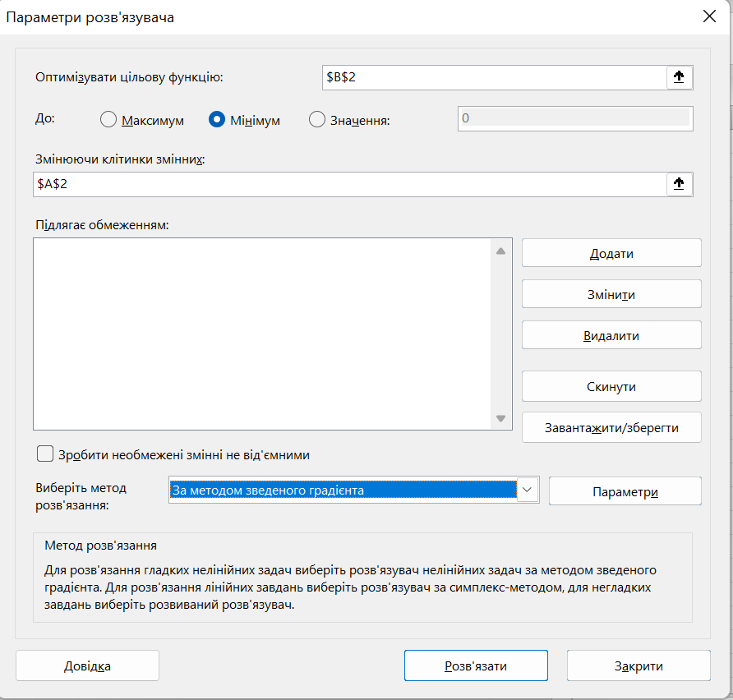Click range selector icon for variable cells
Viewport: 733px width, 700px height.
(x=679, y=184)
